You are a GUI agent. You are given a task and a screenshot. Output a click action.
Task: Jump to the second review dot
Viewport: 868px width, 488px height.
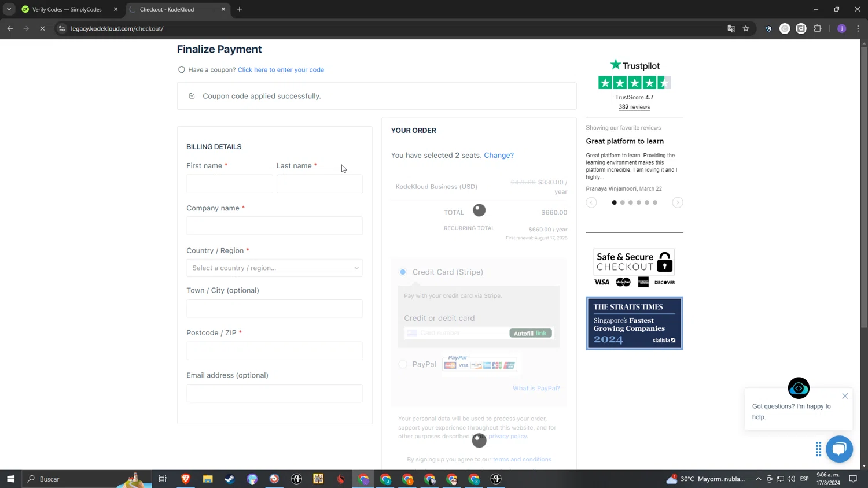[x=623, y=202]
